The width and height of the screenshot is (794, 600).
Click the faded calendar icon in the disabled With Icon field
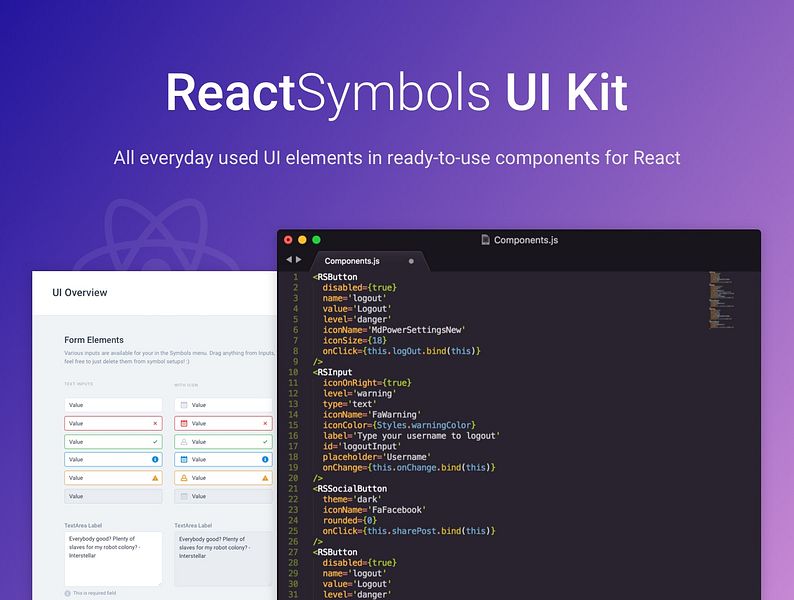pyautogui.click(x=184, y=496)
